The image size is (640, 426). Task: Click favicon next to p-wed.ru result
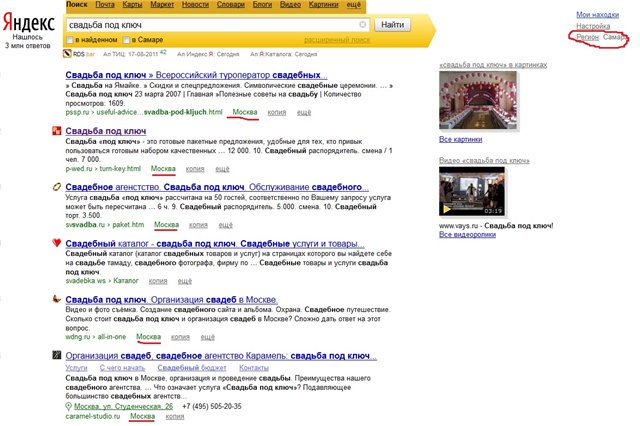(56, 131)
